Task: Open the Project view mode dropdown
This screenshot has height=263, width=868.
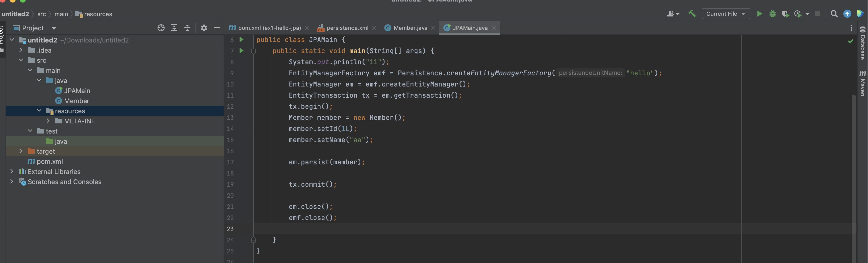Action: [x=54, y=28]
